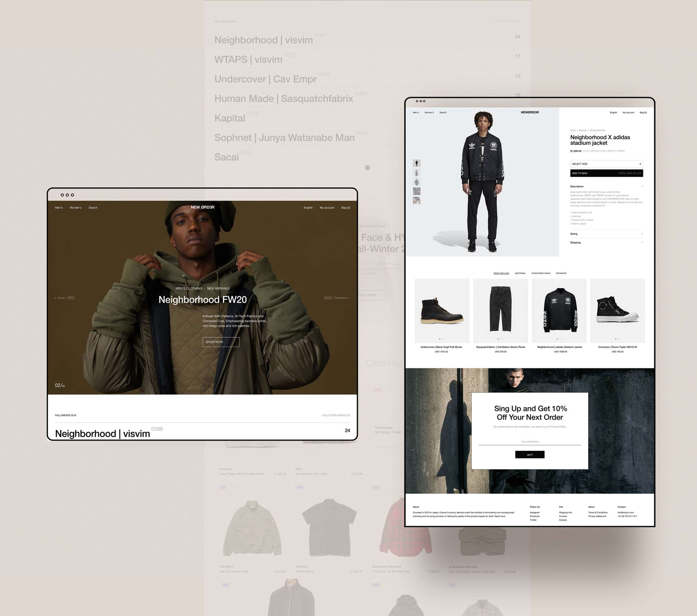This screenshot has height=616, width=697.
Task: Open the Neighborhood | visvim collection in the homepage window
Action: [x=103, y=434]
